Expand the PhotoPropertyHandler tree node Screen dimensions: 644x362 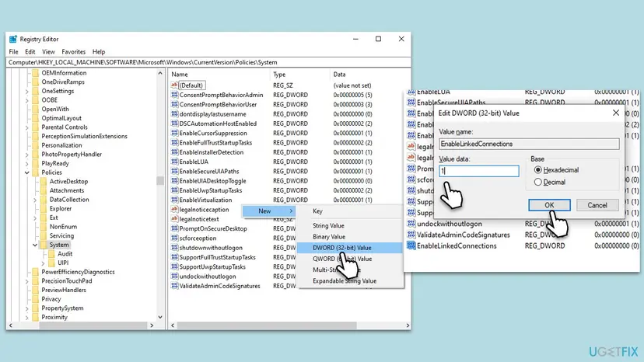(x=27, y=155)
